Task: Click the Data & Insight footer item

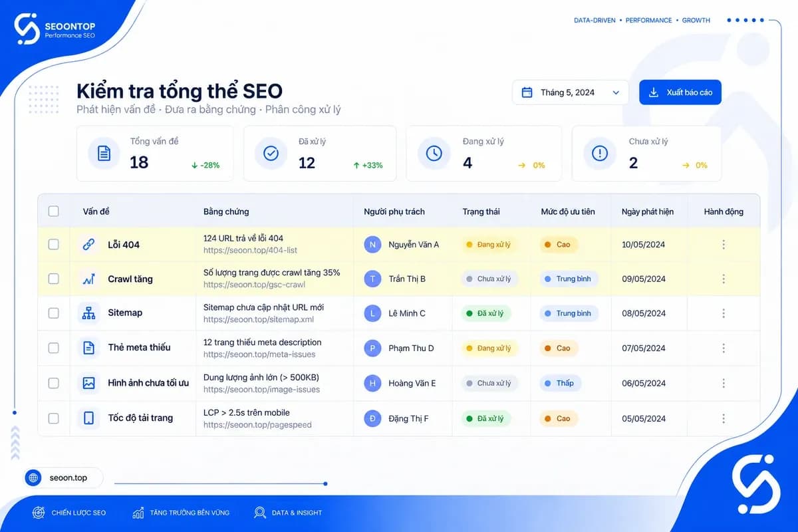Action: [288, 513]
